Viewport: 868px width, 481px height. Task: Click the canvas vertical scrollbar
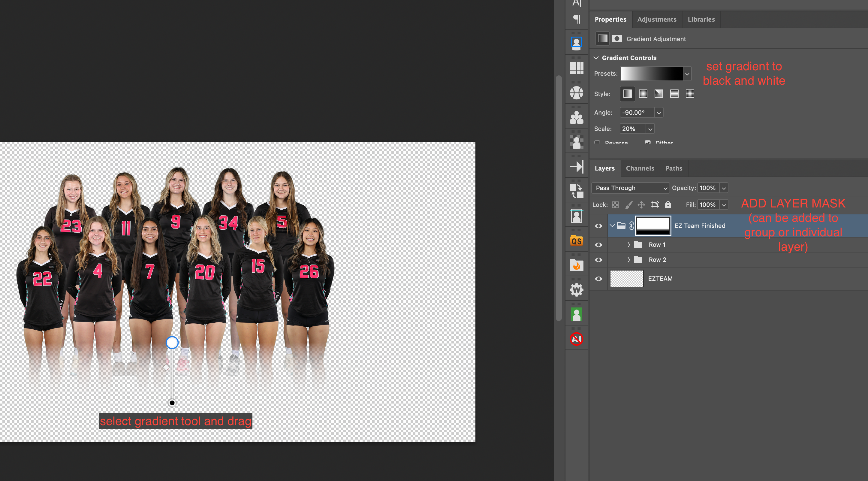coord(558,198)
